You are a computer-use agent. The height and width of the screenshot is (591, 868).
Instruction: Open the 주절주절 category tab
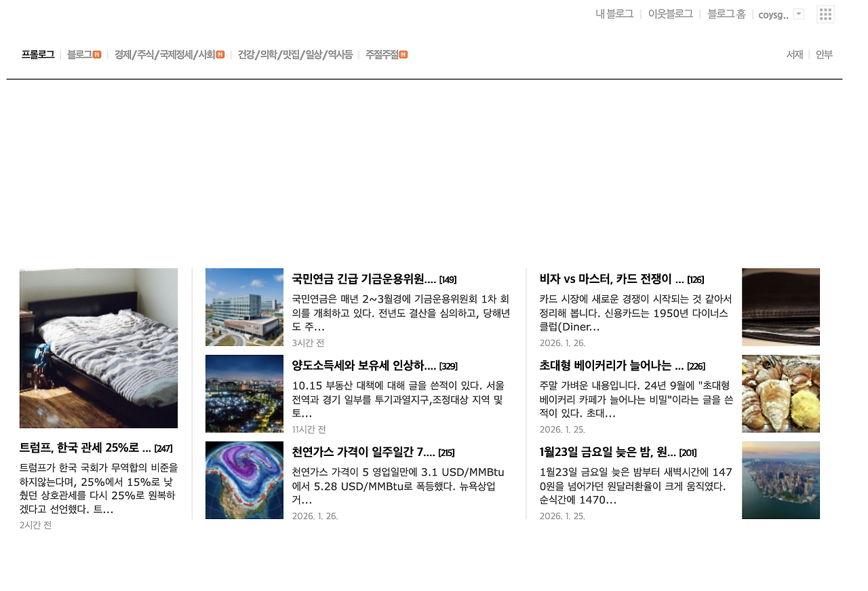pos(382,54)
